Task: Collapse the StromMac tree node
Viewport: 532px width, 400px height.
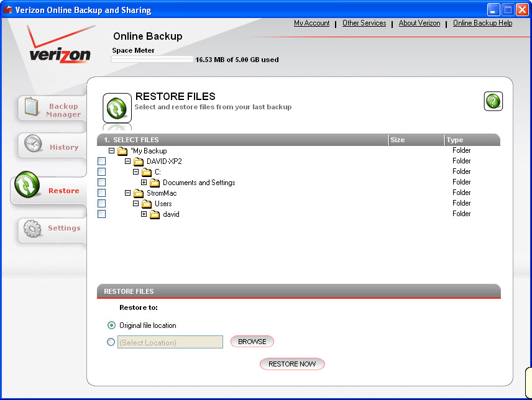Action: coord(127,193)
